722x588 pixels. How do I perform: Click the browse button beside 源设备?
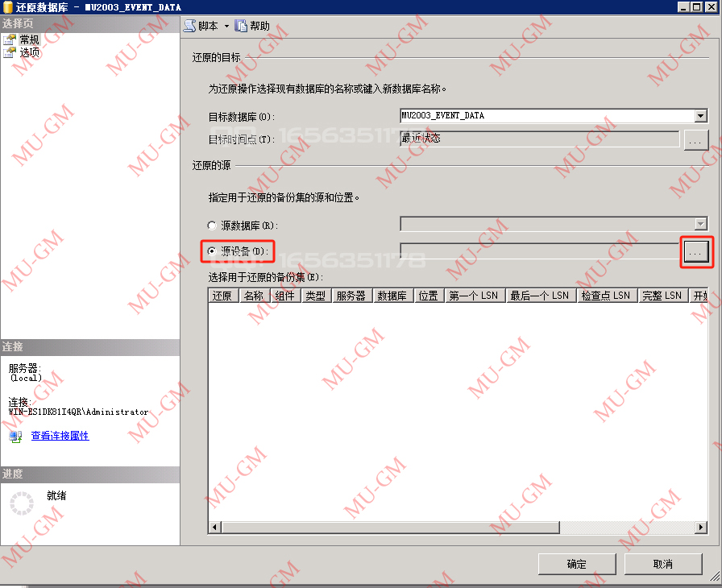[x=696, y=251]
